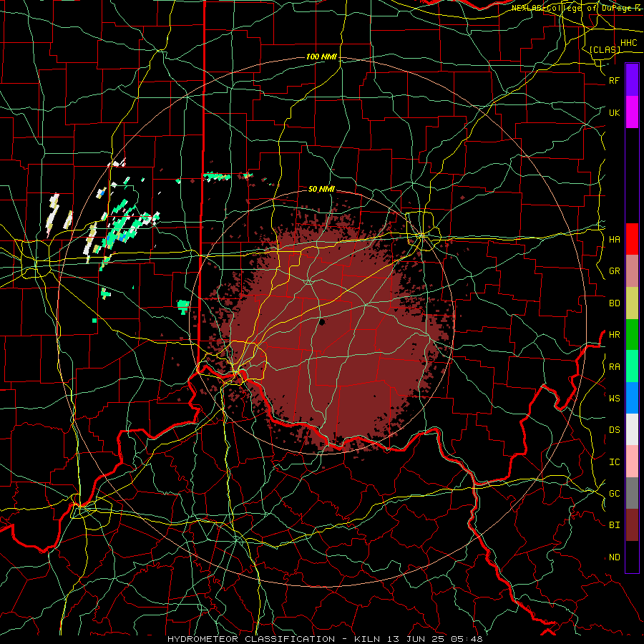Viewport: 644px width, 644px height.
Task: Click the 'KILN' radar site identifier
Action: 366,639
